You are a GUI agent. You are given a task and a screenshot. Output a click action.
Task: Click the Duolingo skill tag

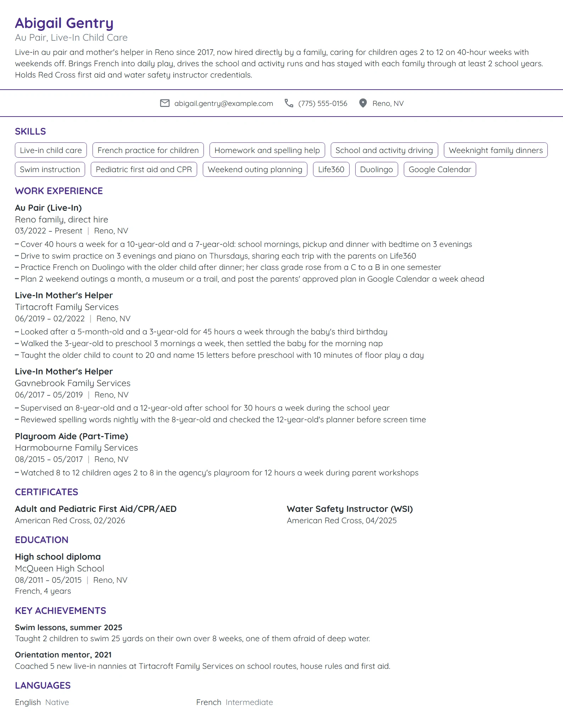[x=377, y=169]
